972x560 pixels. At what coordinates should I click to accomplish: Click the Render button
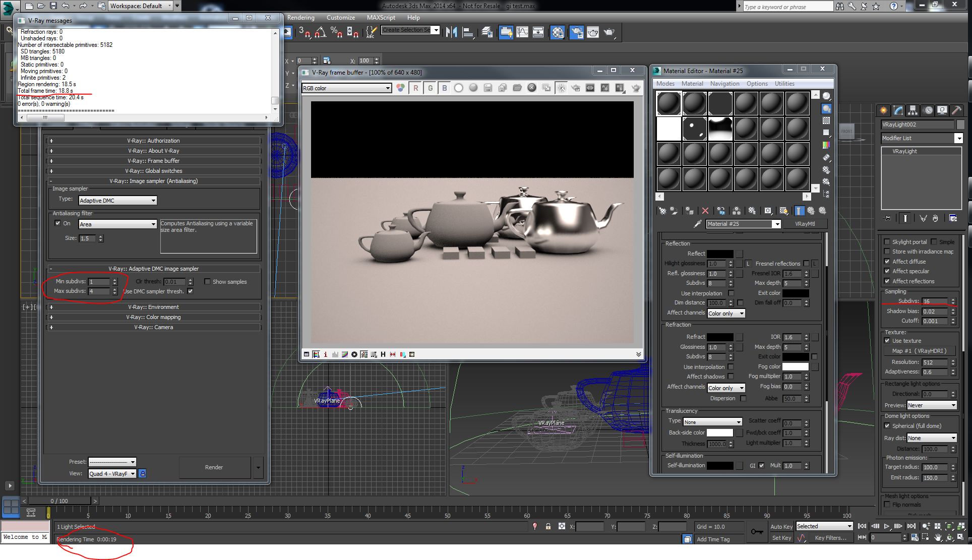coord(214,467)
